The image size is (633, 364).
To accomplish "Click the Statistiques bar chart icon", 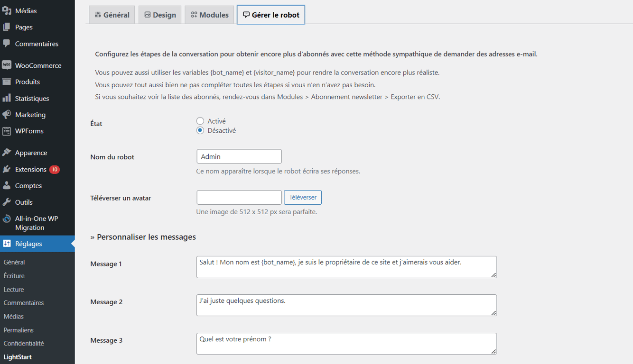I will coord(7,98).
